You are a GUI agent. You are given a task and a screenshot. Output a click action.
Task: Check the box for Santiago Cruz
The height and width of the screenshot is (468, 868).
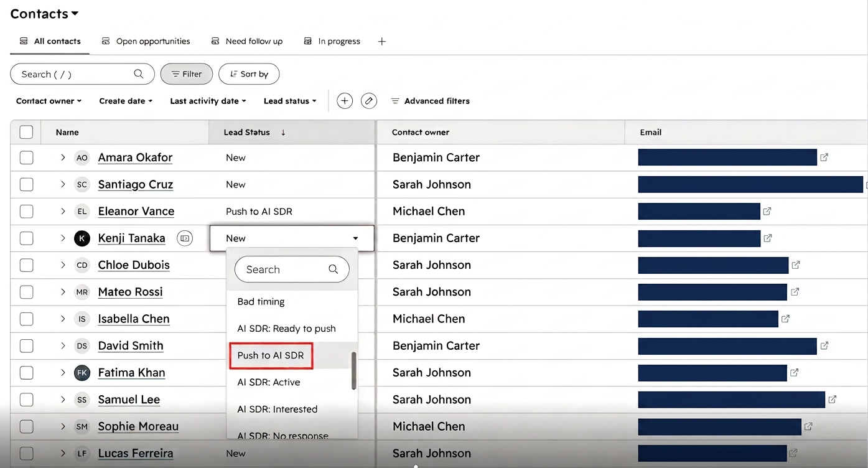[26, 185]
